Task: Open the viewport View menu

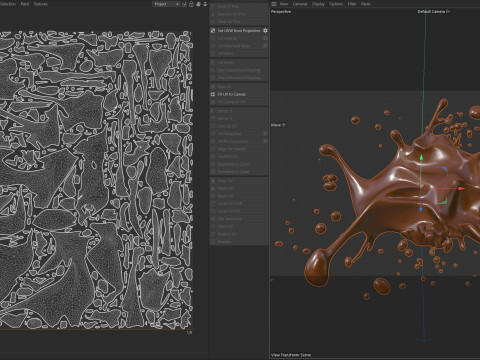Action: coord(284,4)
